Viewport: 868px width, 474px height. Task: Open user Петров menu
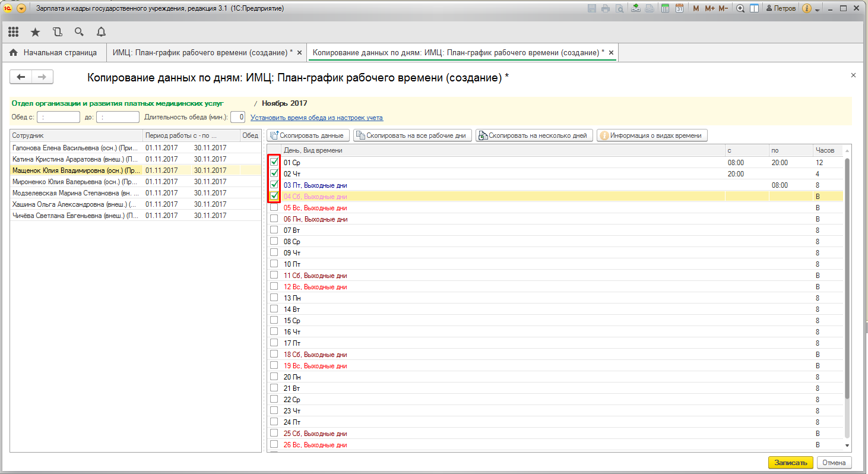[x=781, y=8]
